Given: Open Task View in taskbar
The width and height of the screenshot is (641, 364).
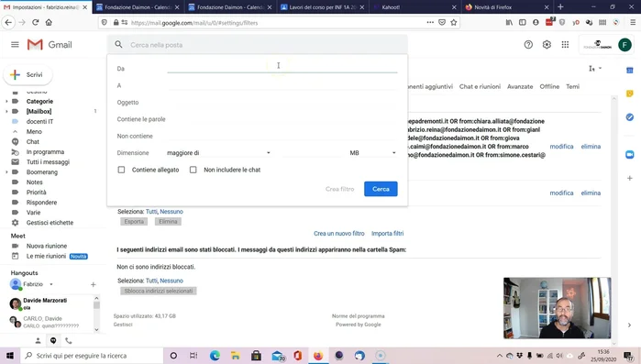Looking at the screenshot, I should point(193,356).
